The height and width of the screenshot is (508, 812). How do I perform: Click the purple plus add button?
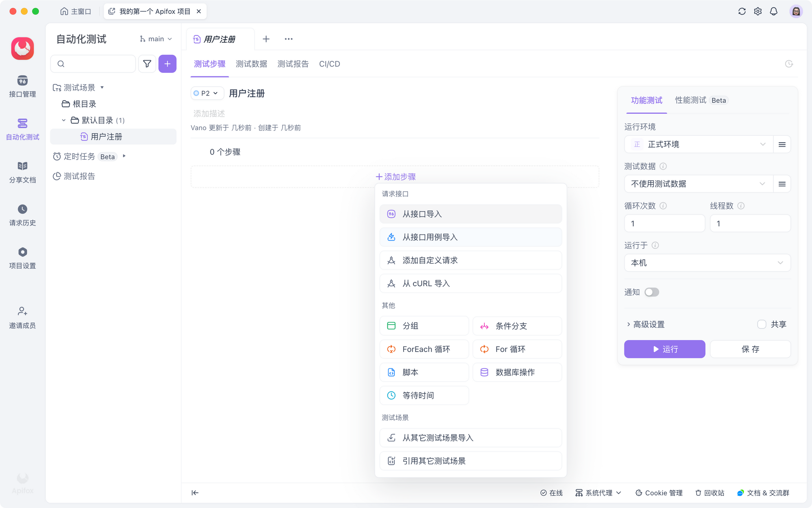(167, 64)
